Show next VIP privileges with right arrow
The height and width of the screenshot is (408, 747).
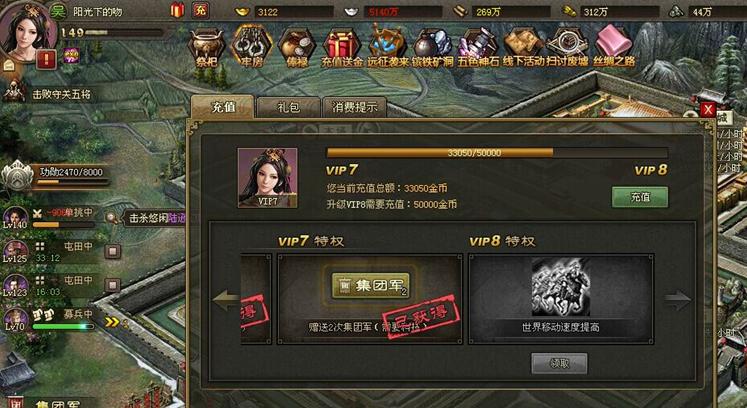(677, 299)
